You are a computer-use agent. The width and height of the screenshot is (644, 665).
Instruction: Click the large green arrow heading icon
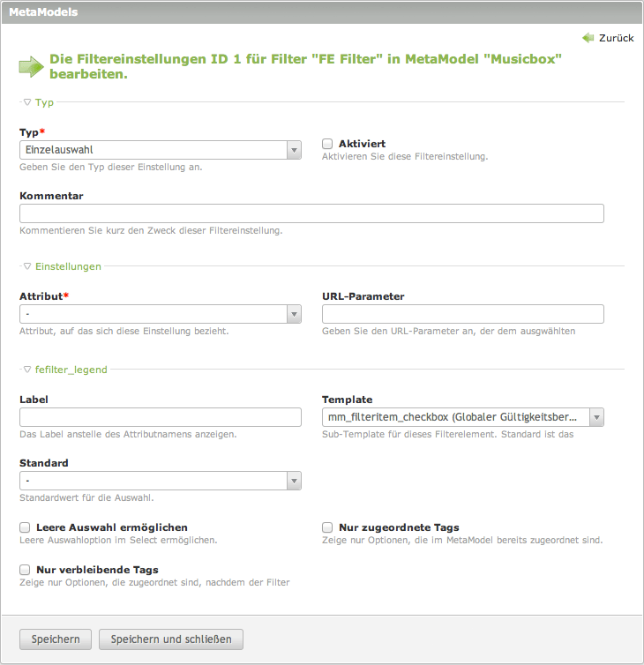[x=31, y=66]
